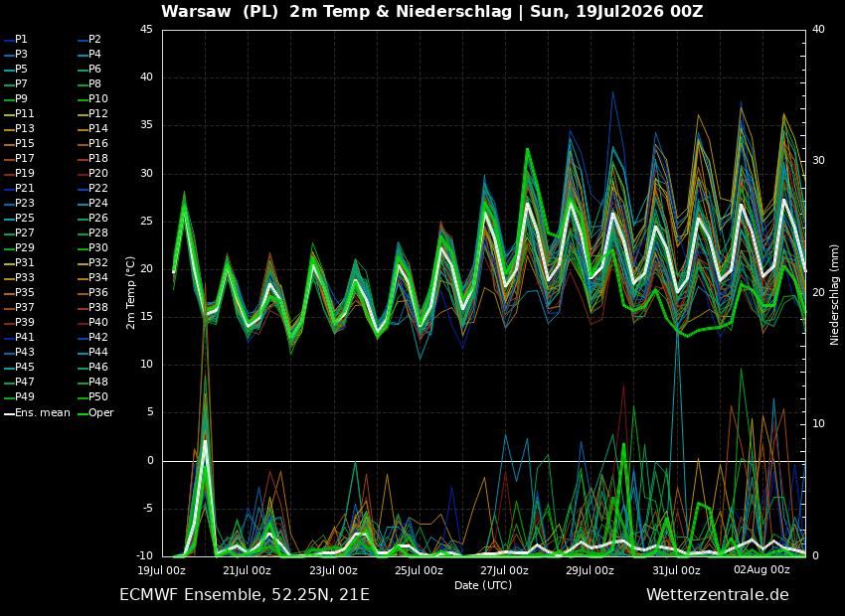Image resolution: width=845 pixels, height=616 pixels.
Task: Pick the "25Jul 00z" date axis label
Action: 419,570
